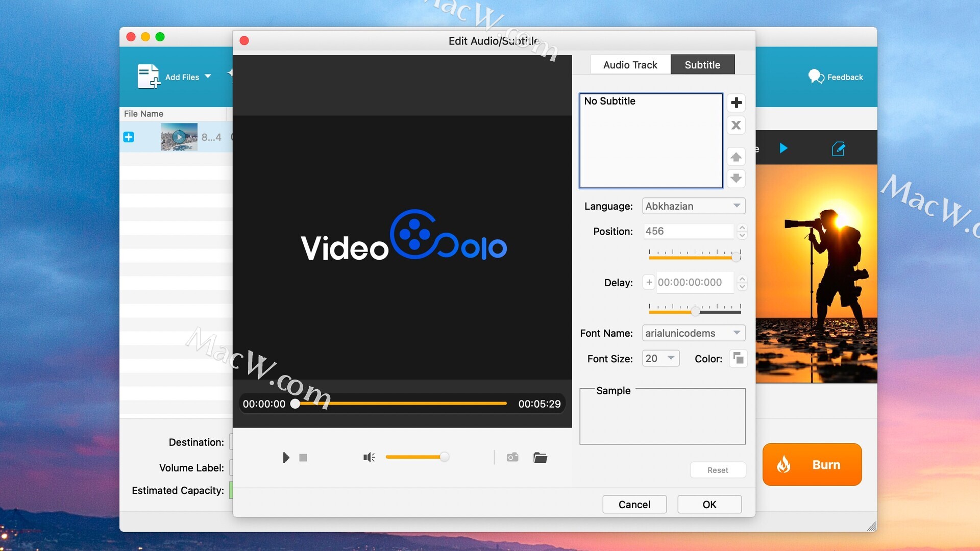Image resolution: width=980 pixels, height=551 pixels.
Task: Click the orange Burn button
Action: pos(812,465)
